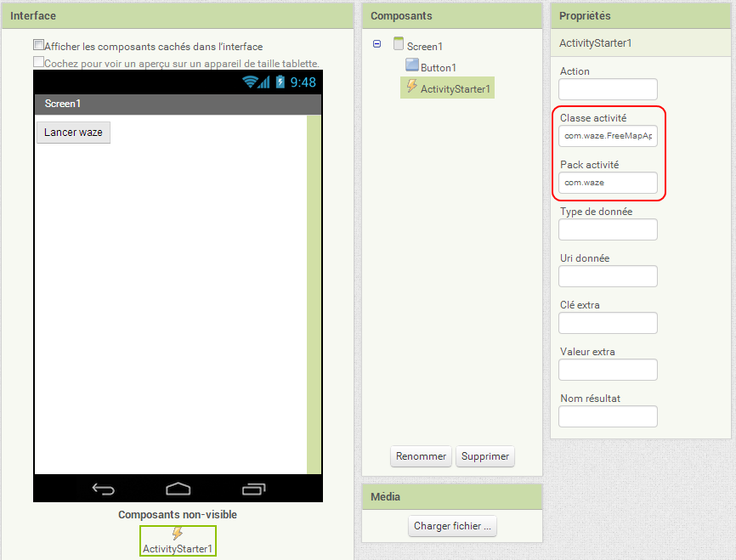Click the Classe activité field
The image size is (736, 560).
click(x=608, y=136)
